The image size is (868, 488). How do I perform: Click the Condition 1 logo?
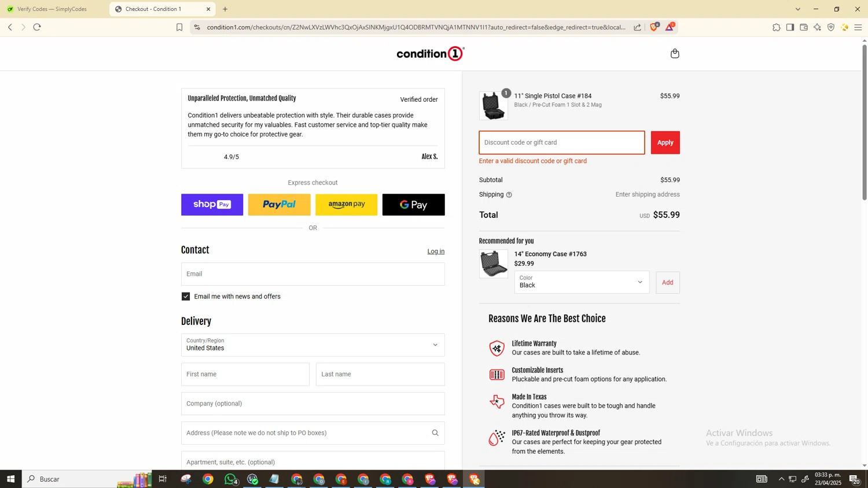[431, 54]
